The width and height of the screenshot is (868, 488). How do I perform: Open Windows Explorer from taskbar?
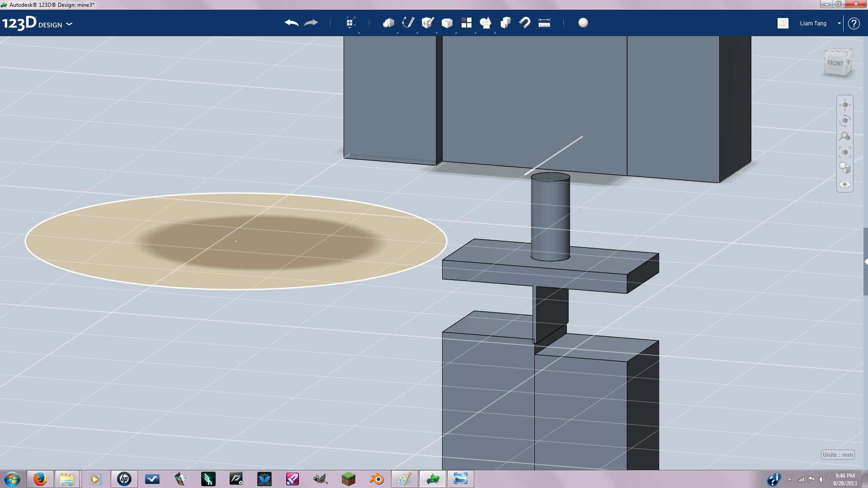tap(67, 479)
